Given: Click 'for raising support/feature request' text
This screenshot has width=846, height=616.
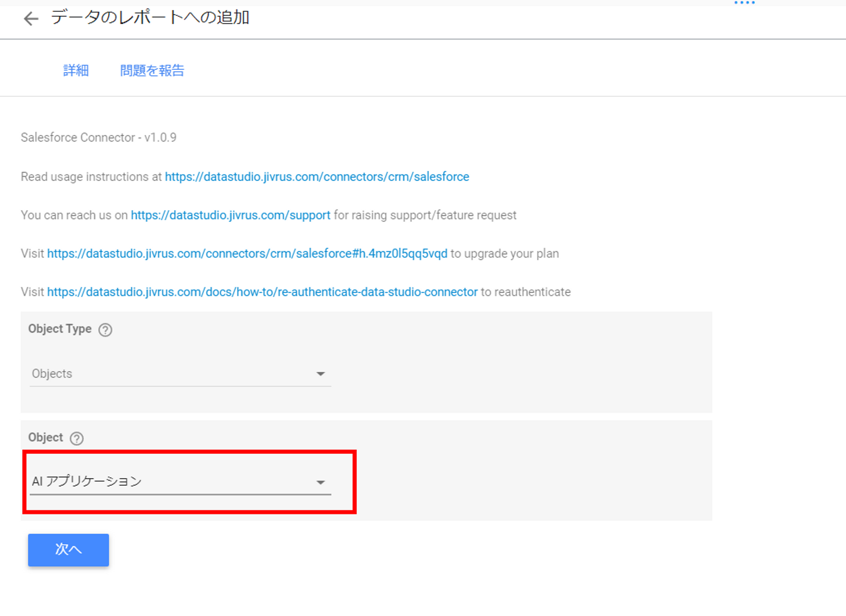Looking at the screenshot, I should pos(425,216).
